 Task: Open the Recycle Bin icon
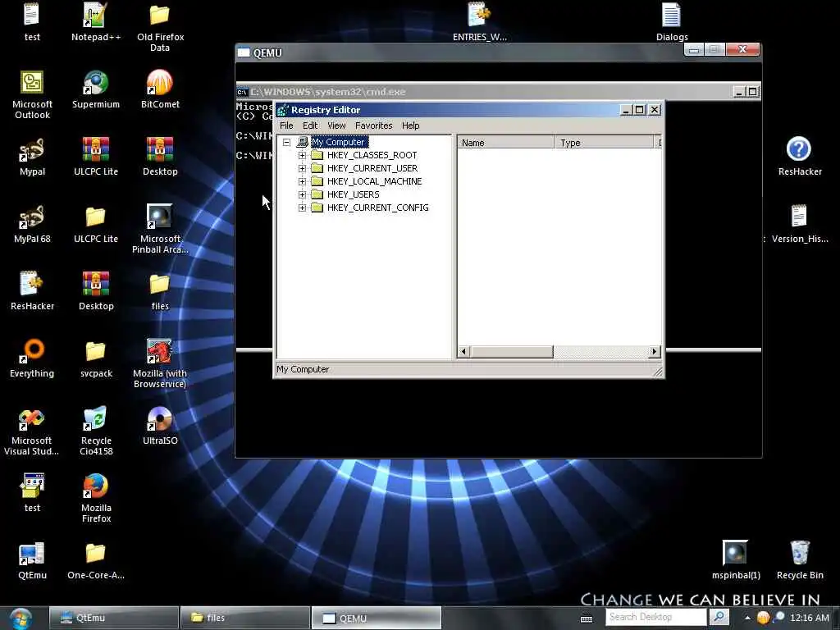[x=799, y=559]
